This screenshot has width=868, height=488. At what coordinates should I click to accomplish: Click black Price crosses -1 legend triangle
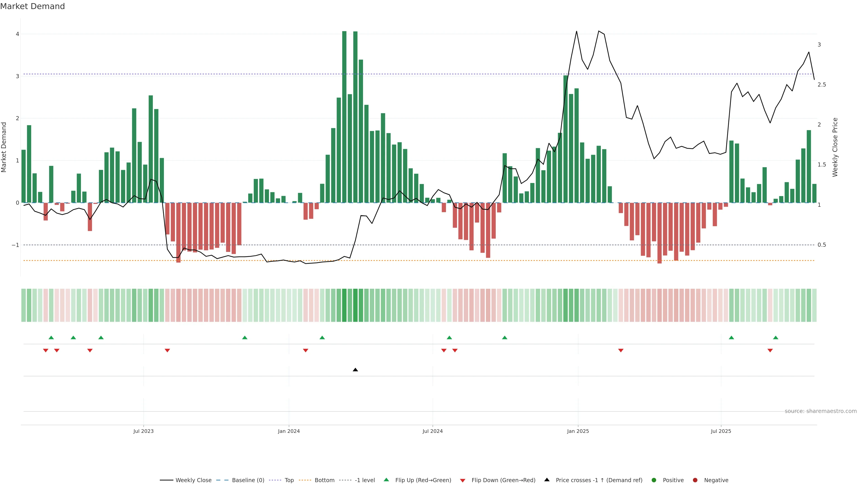click(547, 480)
